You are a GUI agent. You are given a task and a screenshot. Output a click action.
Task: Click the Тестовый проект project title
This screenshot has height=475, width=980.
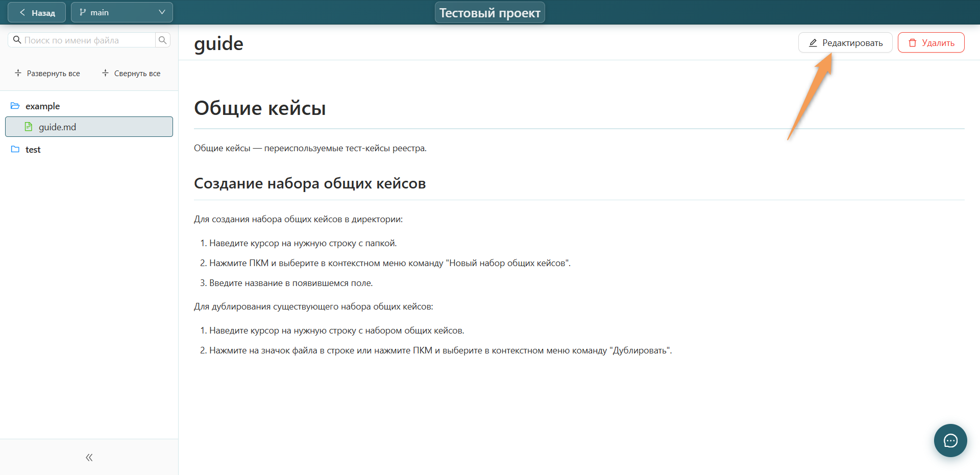coord(490,13)
